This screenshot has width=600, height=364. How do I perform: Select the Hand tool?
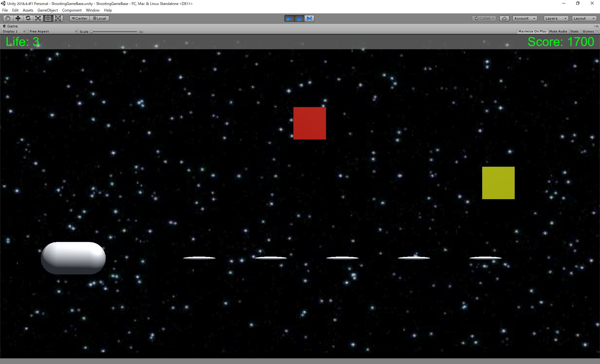coord(8,18)
